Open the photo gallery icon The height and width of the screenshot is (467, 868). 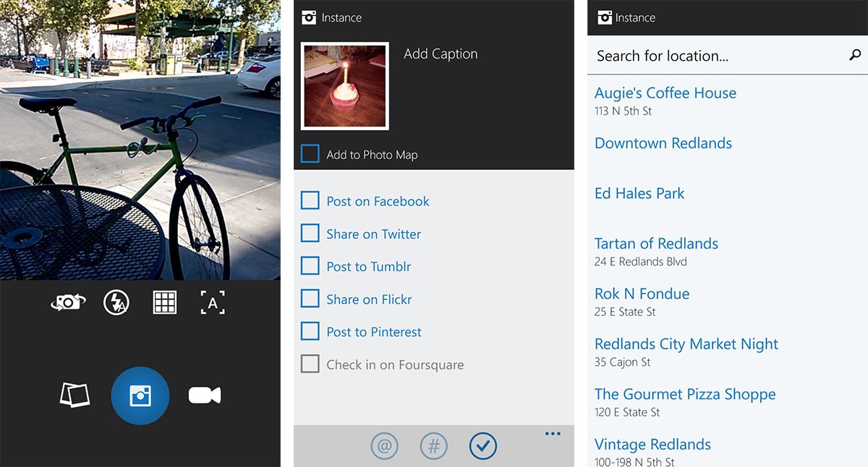click(x=75, y=395)
